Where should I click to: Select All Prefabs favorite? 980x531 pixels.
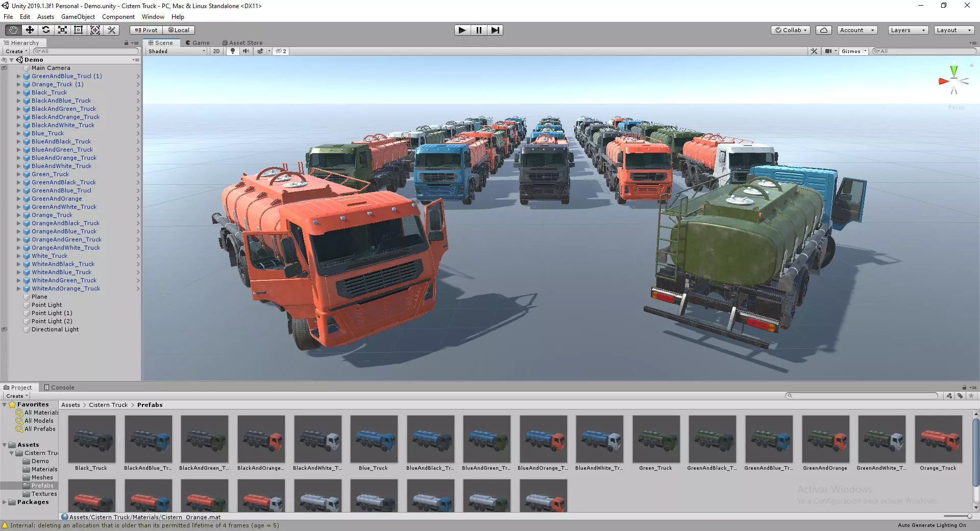point(40,429)
